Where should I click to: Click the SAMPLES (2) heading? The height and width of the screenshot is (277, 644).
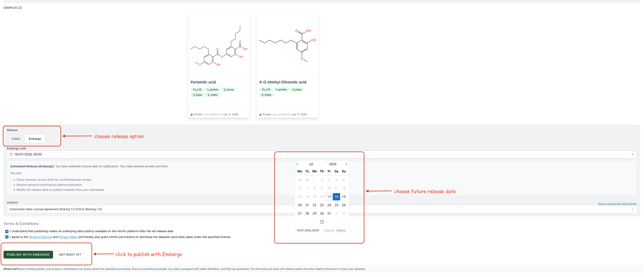[x=12, y=8]
